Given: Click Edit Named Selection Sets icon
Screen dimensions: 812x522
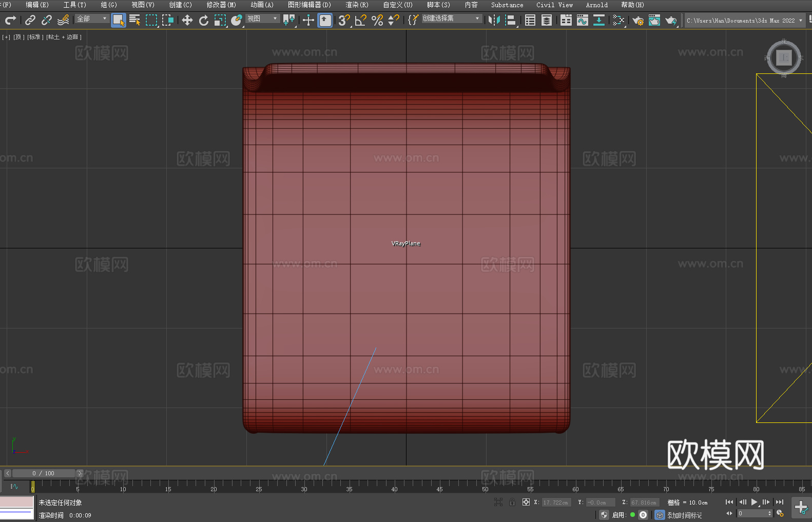Looking at the screenshot, I should 413,20.
